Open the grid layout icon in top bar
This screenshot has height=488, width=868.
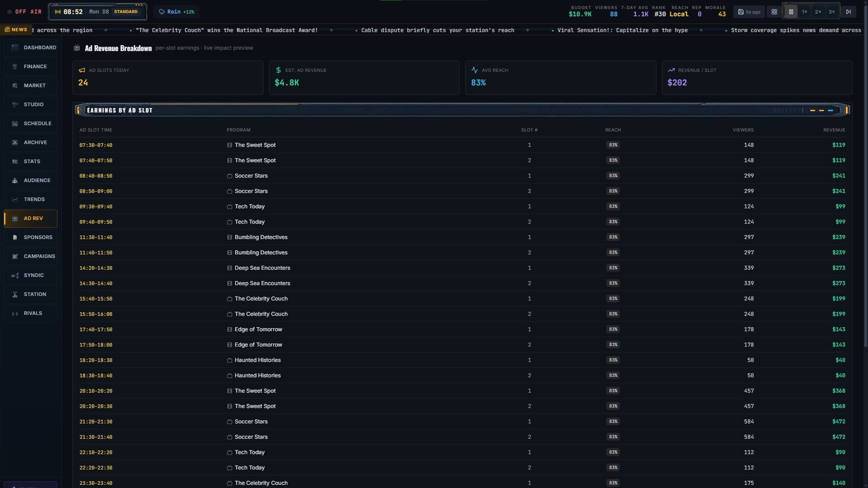[x=774, y=12]
